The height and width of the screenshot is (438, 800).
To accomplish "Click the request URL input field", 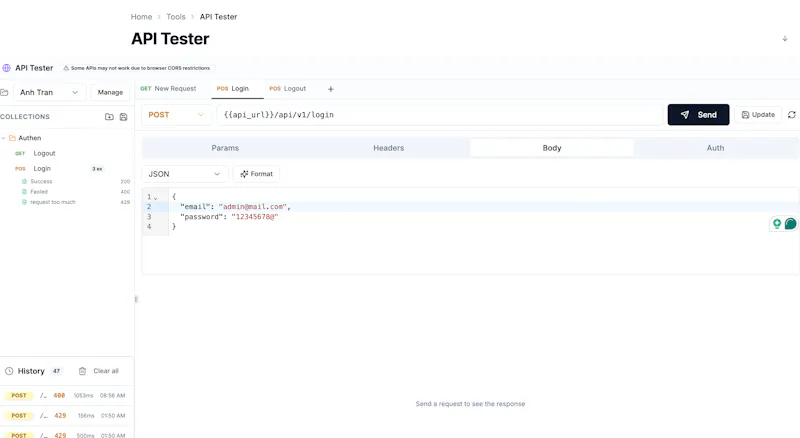I will (x=440, y=115).
